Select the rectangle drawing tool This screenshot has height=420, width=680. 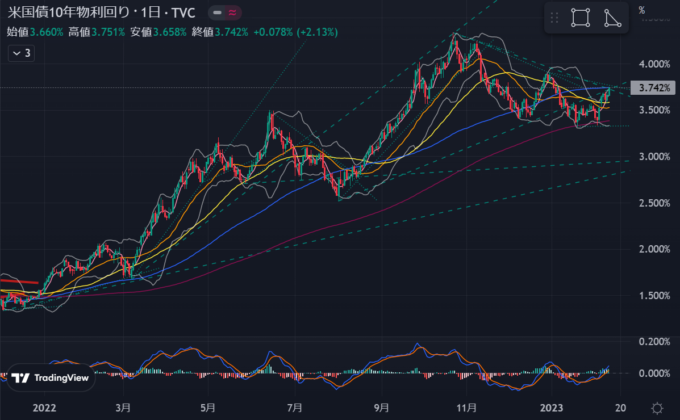point(580,18)
